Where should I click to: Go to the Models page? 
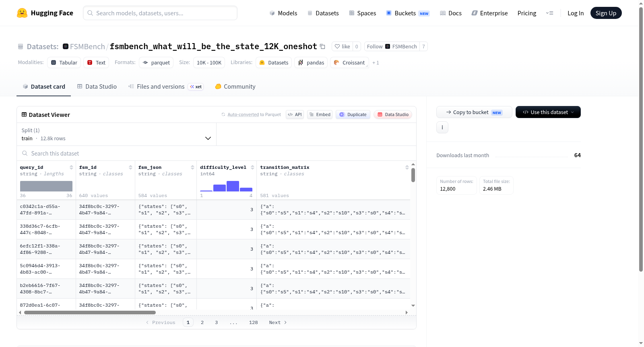pyautogui.click(x=283, y=13)
